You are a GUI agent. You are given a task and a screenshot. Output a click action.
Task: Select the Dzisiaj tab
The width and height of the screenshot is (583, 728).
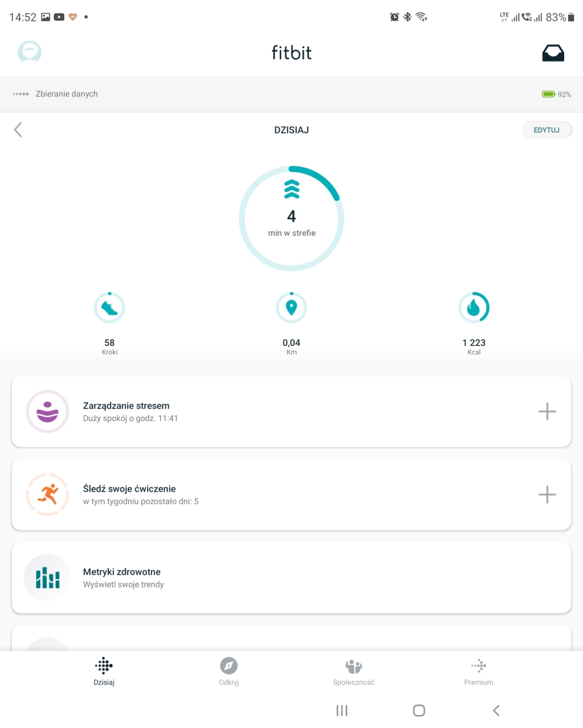pos(104,671)
